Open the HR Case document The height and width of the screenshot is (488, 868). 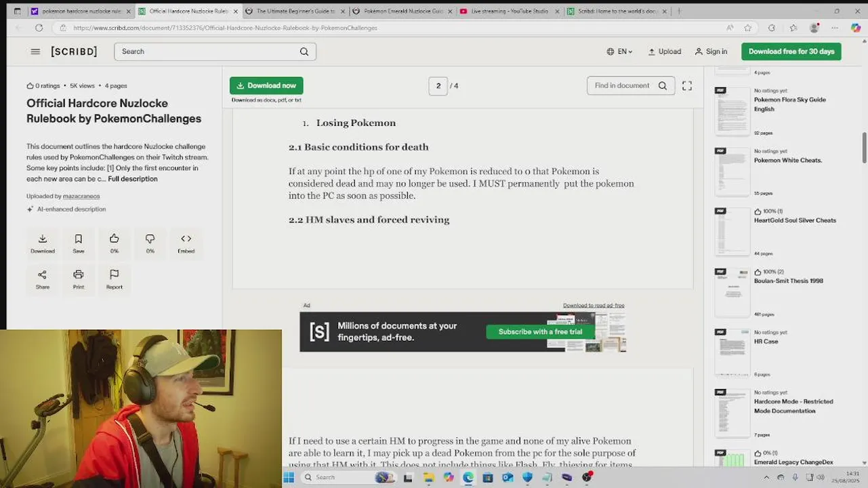point(766,342)
